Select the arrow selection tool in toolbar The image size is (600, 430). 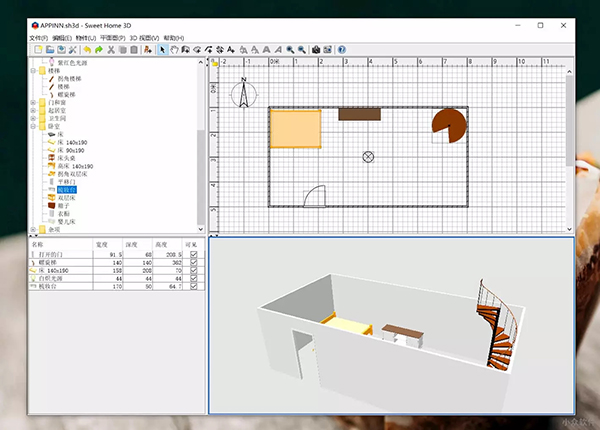(164, 49)
